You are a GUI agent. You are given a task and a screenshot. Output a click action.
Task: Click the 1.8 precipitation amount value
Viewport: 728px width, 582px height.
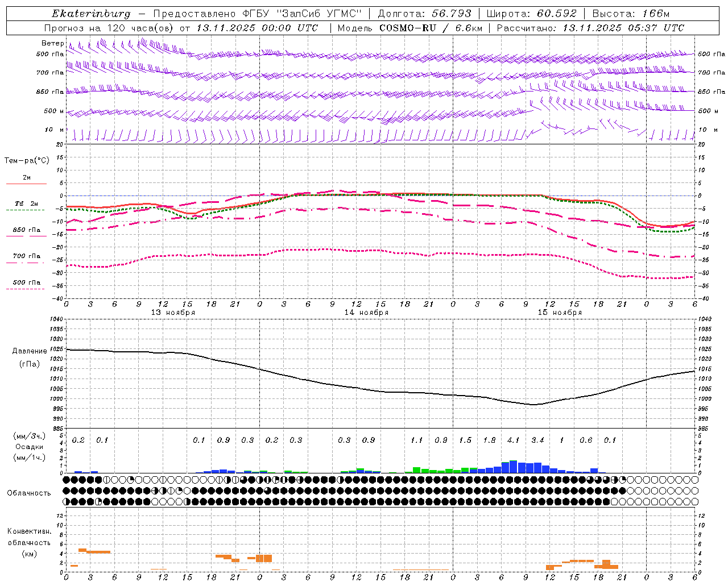[489, 440]
